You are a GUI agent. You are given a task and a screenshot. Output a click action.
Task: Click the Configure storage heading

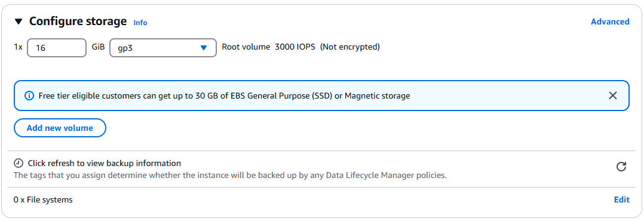(78, 22)
